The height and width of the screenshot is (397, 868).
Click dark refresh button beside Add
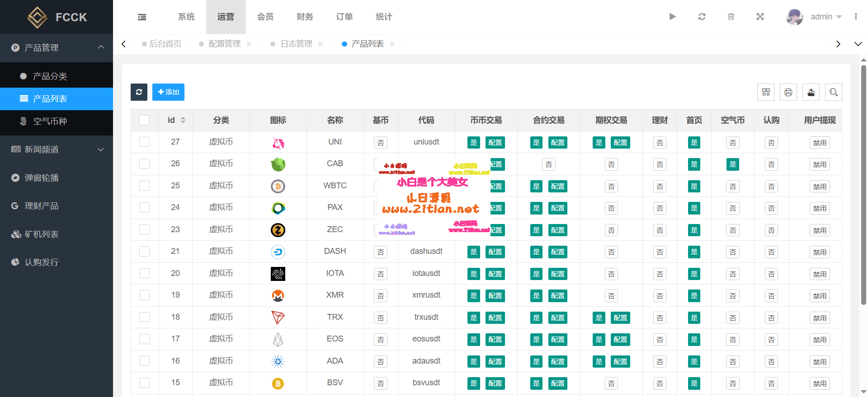tap(139, 92)
